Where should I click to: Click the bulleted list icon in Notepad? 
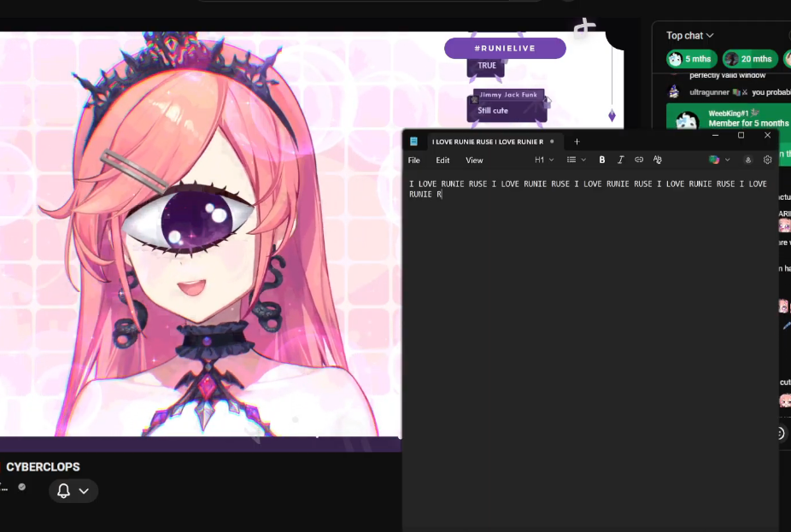pos(571,160)
